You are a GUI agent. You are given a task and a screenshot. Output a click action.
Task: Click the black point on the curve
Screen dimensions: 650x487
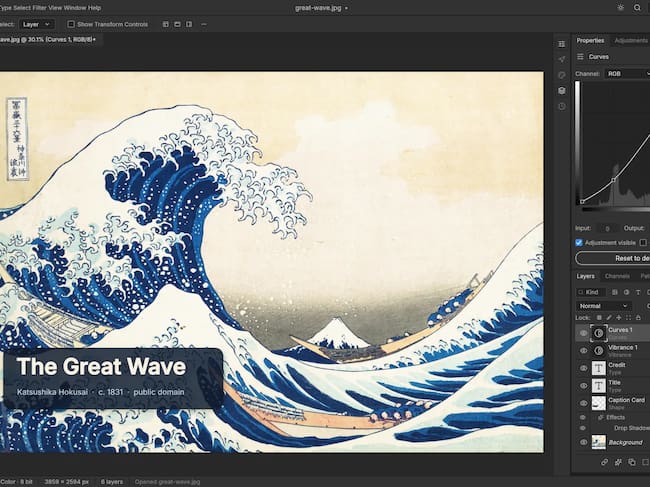pos(582,202)
